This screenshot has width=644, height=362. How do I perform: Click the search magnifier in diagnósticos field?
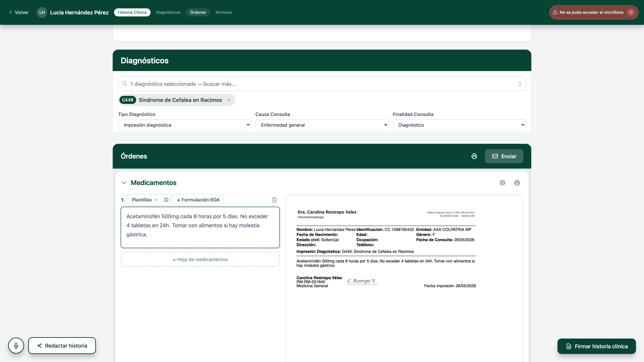coord(124,84)
